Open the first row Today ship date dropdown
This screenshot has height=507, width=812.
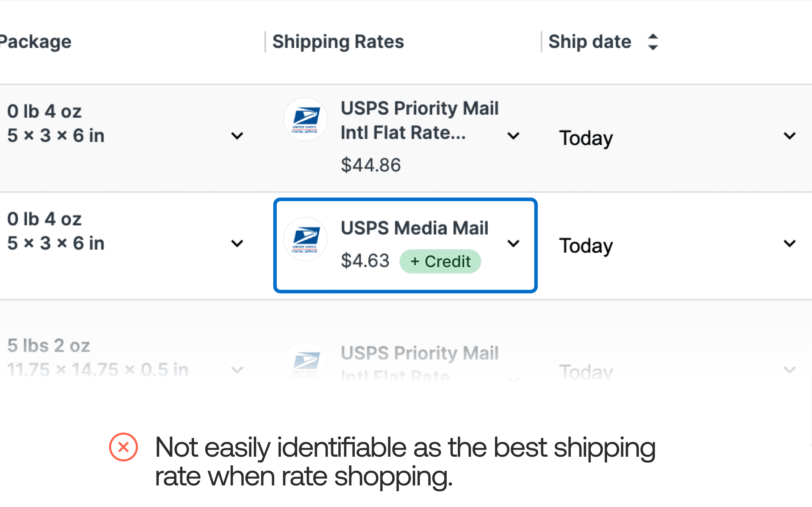pyautogui.click(x=790, y=136)
